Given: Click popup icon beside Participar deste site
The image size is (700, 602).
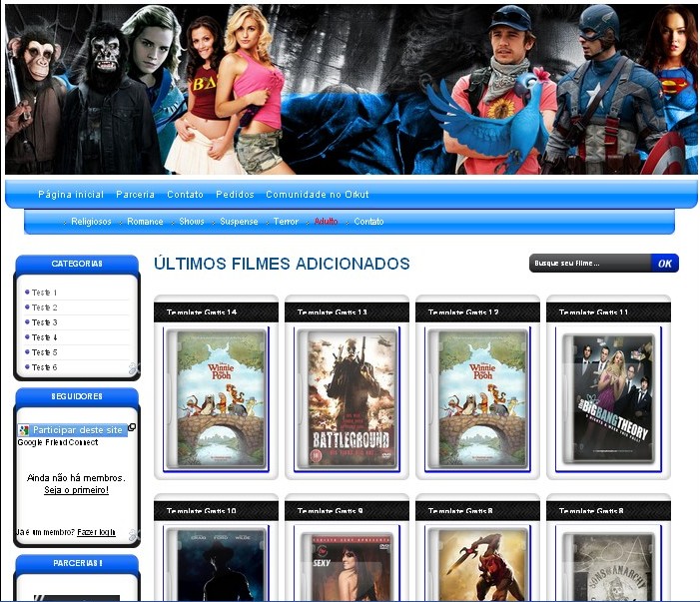Looking at the screenshot, I should coord(132,427).
